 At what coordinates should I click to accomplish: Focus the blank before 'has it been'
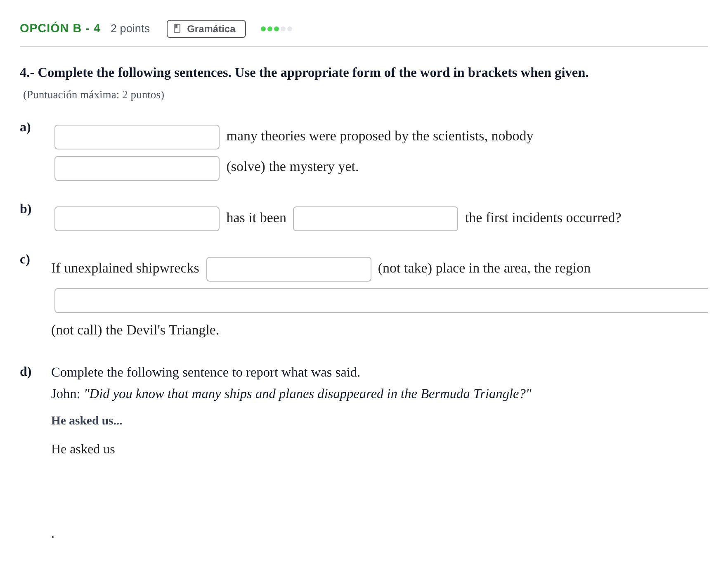click(137, 219)
